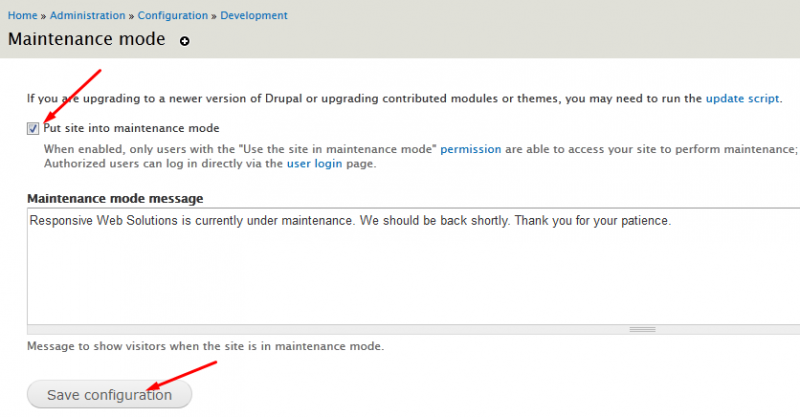800x417 pixels.
Task: Follow the user login link
Action: (314, 164)
